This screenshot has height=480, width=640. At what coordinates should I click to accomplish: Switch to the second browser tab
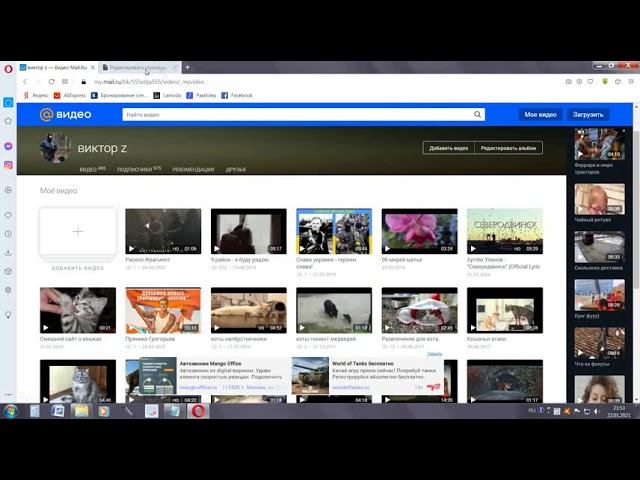click(x=139, y=67)
